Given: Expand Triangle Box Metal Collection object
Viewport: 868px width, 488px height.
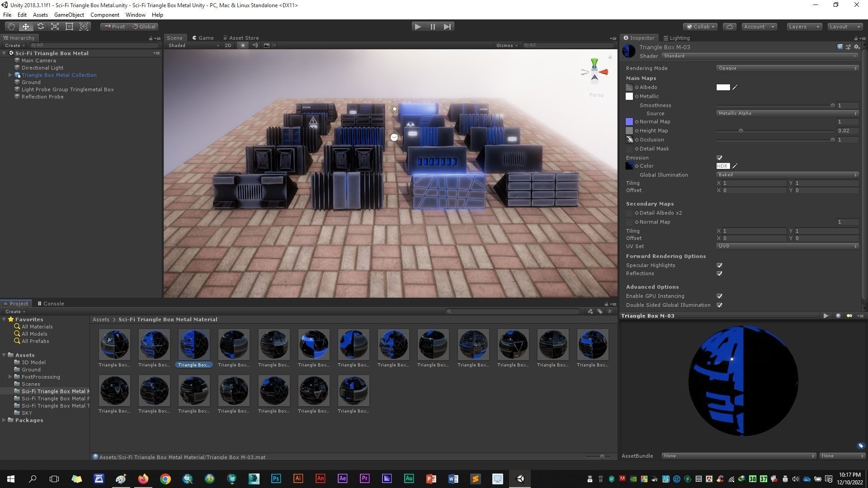Looking at the screenshot, I should tap(10, 75).
